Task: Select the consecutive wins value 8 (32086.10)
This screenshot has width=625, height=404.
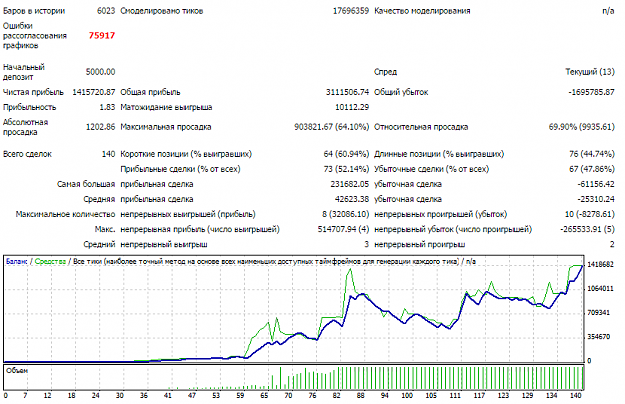Action: point(346,214)
